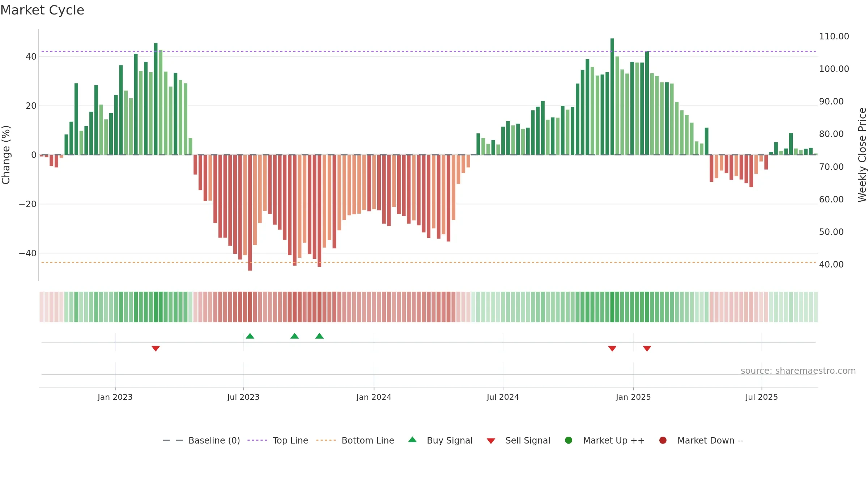868x488 pixels.
Task: Click the Jul 2025 axis label
Action: (x=762, y=397)
